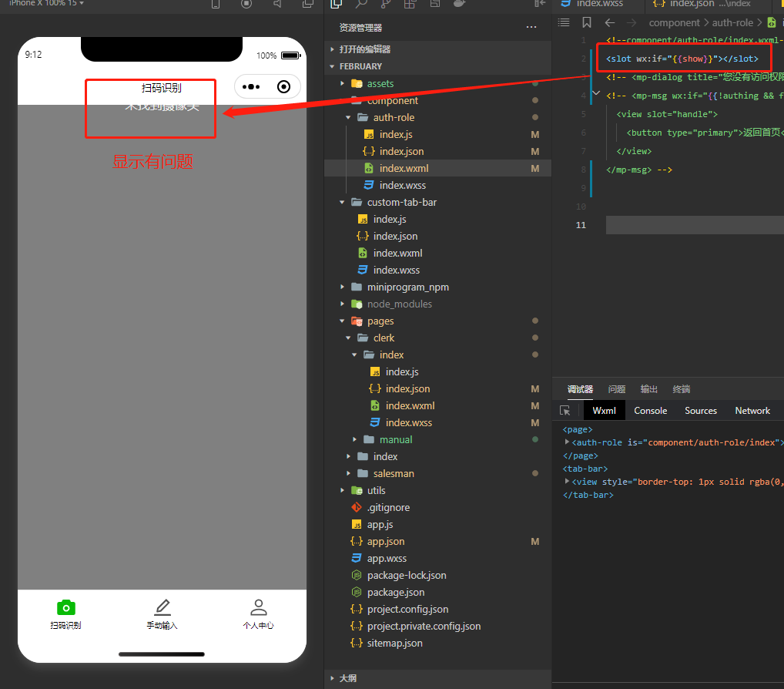Select the 调试器 debugger tab
The width and height of the screenshot is (784, 689).
point(580,389)
